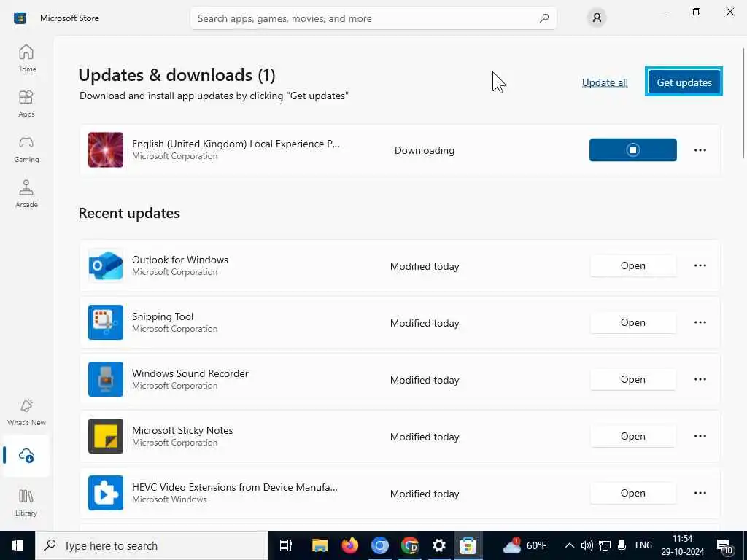This screenshot has height=560, width=747.
Task: Click the Update all link
Action: click(x=605, y=82)
